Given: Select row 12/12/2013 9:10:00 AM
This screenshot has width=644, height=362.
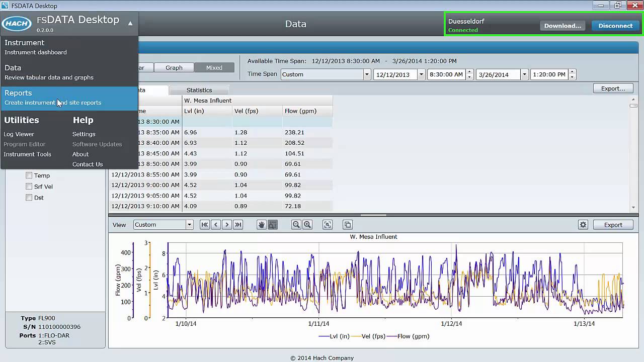Looking at the screenshot, I should click(x=221, y=206).
